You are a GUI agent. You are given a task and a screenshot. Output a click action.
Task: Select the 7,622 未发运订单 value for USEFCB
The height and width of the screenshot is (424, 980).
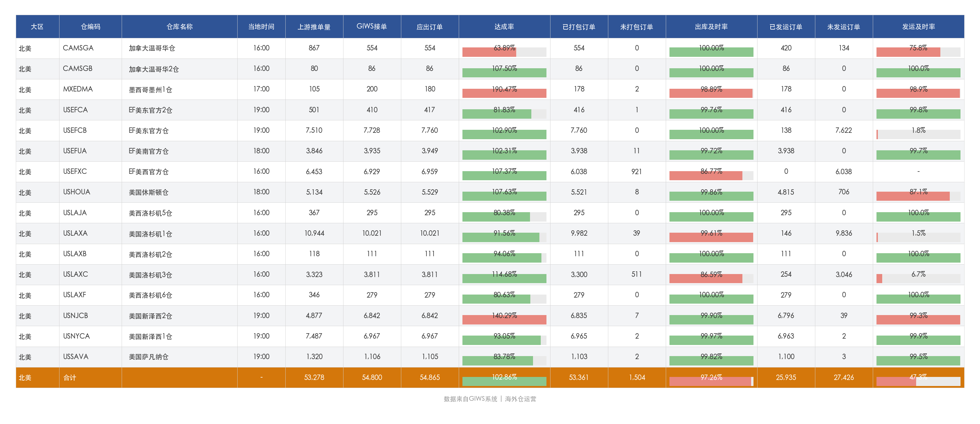[x=844, y=130]
